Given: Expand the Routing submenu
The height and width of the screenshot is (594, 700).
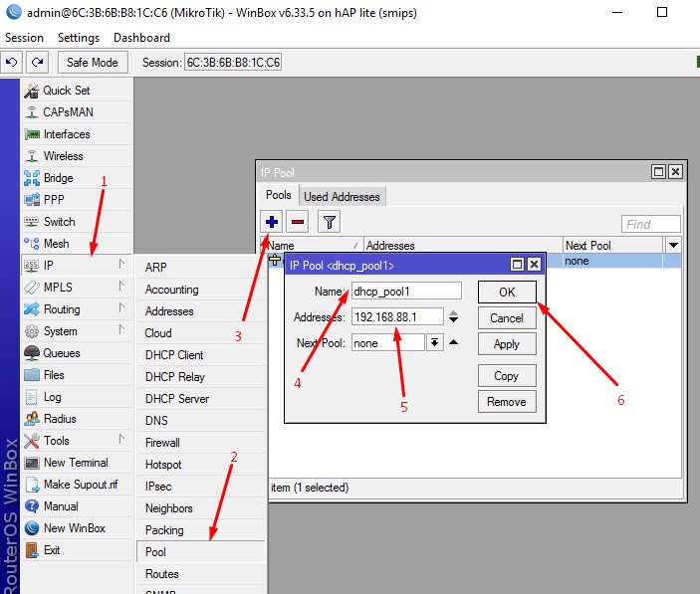Looking at the screenshot, I should click(x=76, y=309).
